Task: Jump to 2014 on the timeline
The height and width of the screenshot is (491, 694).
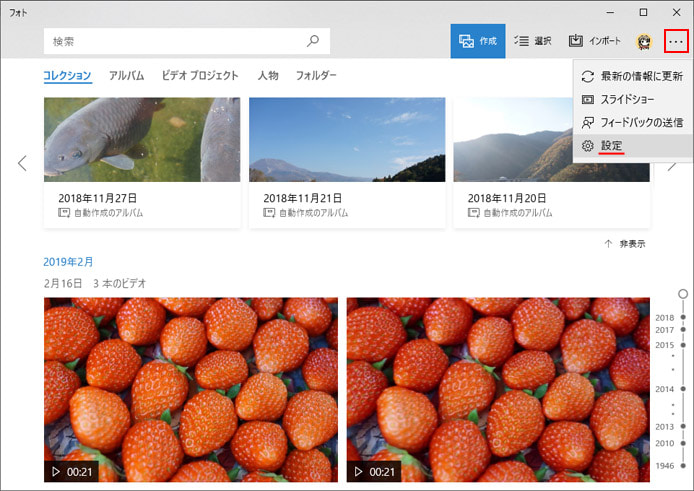Action: (670, 389)
